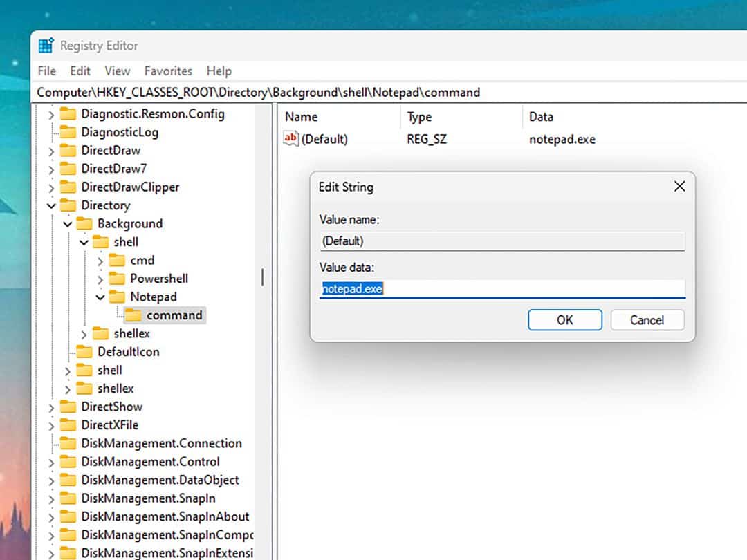Open the Favorites menu
The height and width of the screenshot is (560, 747).
168,71
